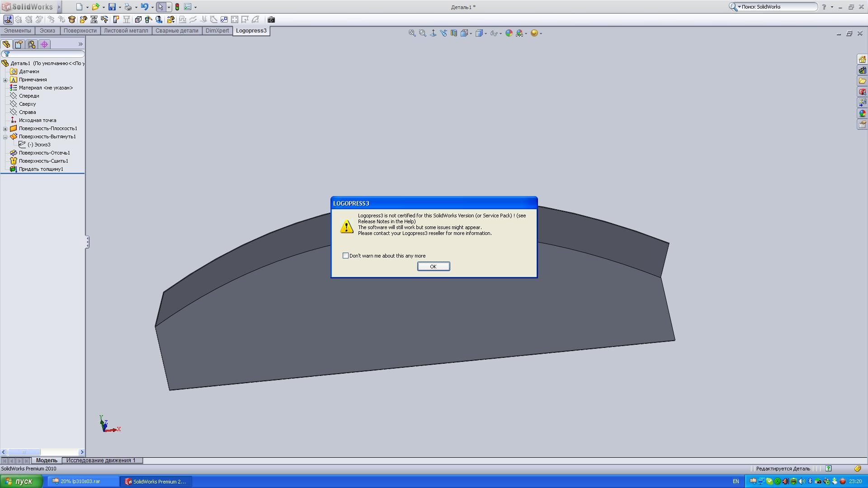
Task: Click the New document icon
Action: coord(79,7)
